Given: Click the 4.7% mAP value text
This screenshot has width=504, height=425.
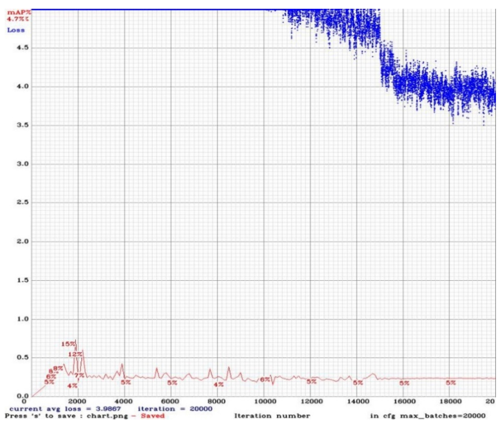Looking at the screenshot, I should coord(18,19).
